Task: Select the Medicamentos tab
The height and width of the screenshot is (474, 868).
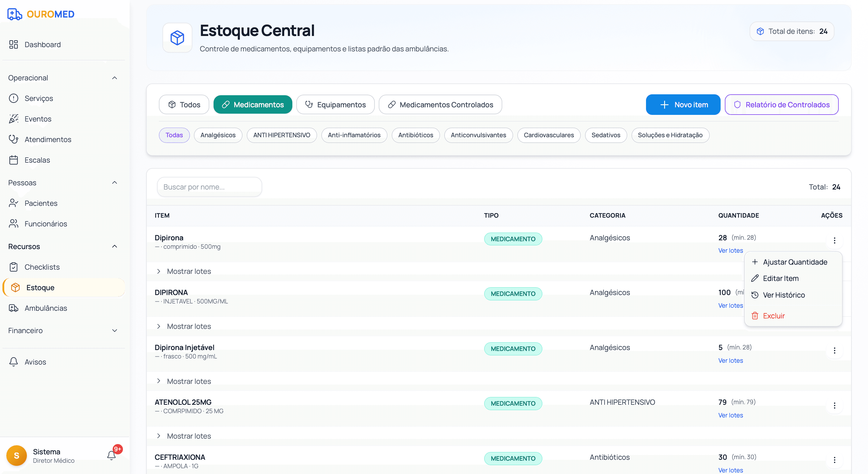Action: coord(253,105)
